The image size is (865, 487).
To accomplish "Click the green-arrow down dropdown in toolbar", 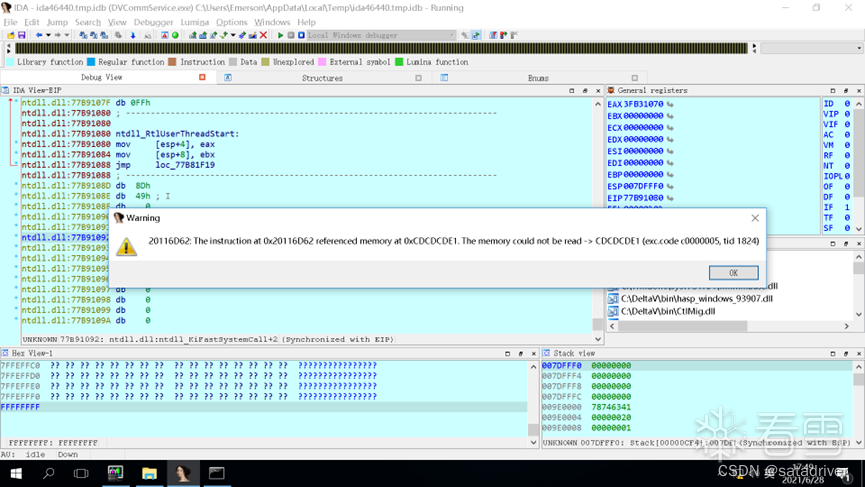I will (233, 35).
